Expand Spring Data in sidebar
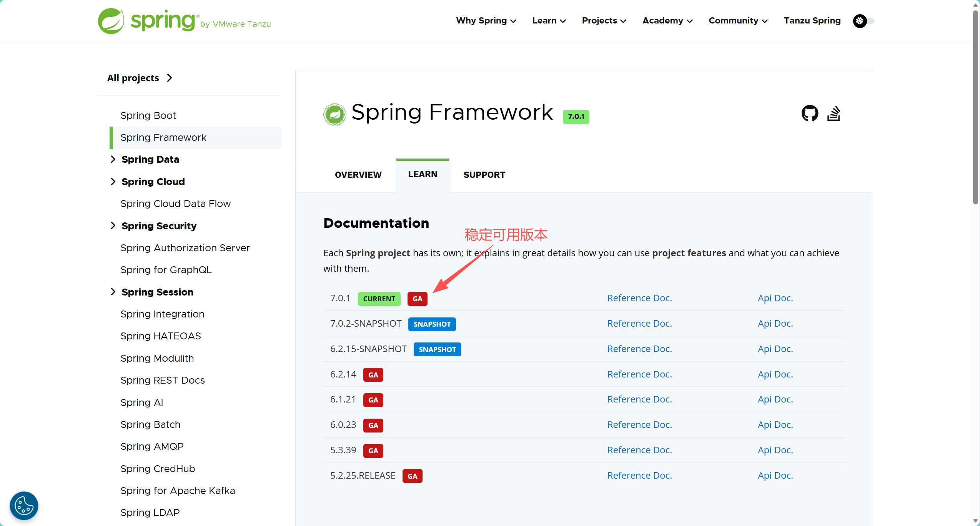 click(113, 159)
